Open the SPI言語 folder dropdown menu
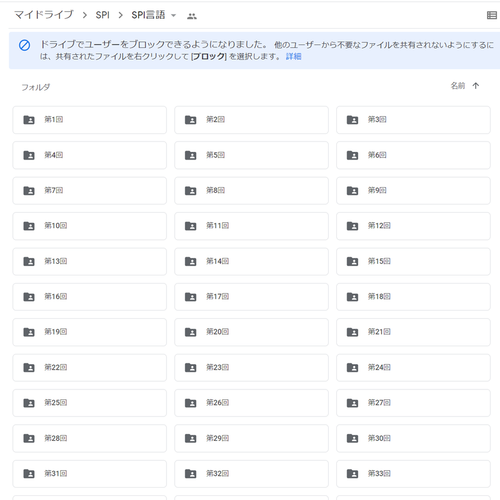500x500 pixels. [x=173, y=15]
